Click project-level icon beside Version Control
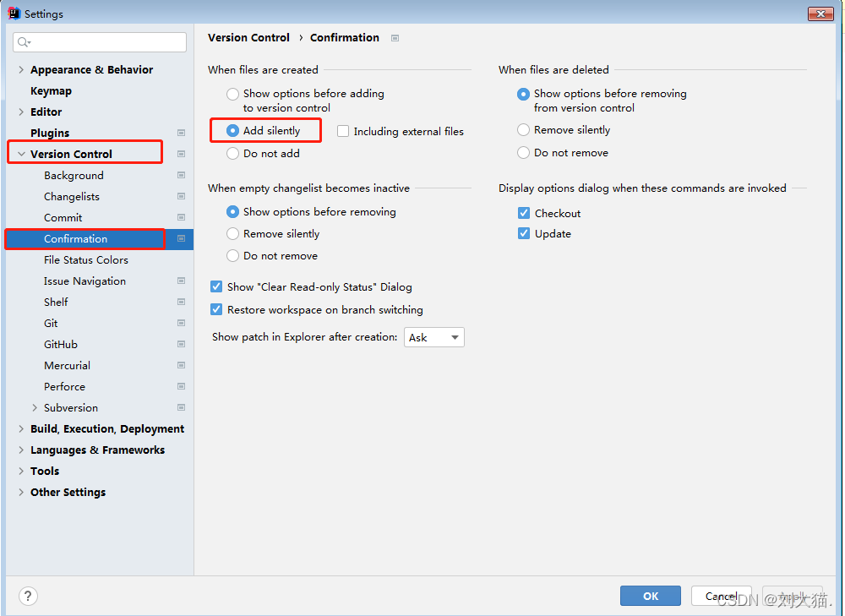This screenshot has width=845, height=616. [x=181, y=154]
